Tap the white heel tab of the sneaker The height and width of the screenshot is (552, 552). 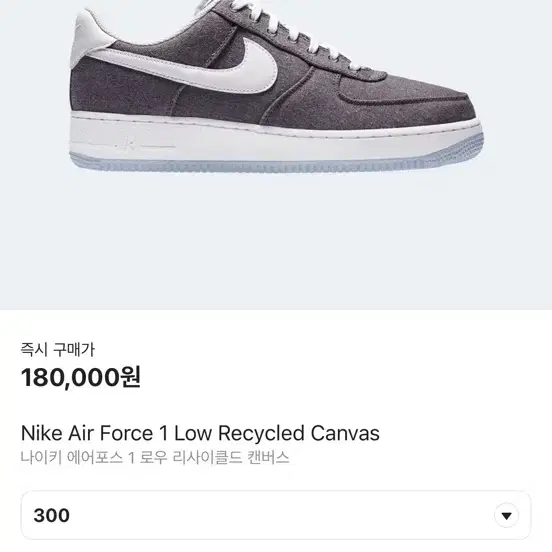click(x=90, y=33)
